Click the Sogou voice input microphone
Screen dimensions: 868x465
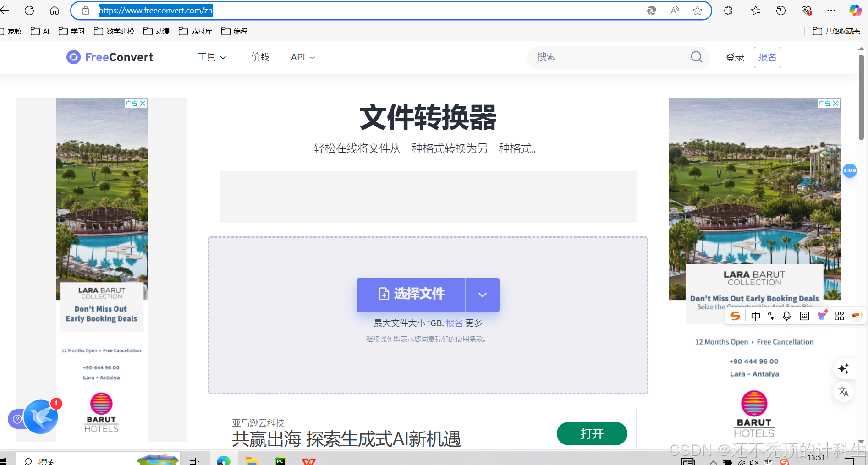tap(787, 316)
